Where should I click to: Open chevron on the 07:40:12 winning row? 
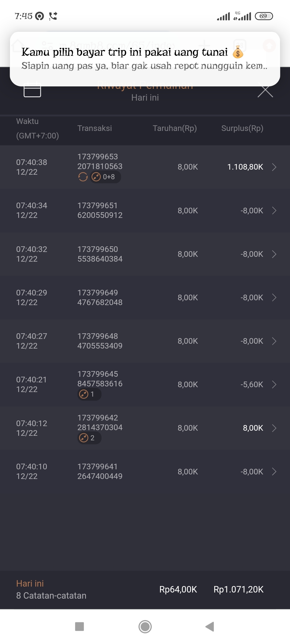(x=274, y=428)
